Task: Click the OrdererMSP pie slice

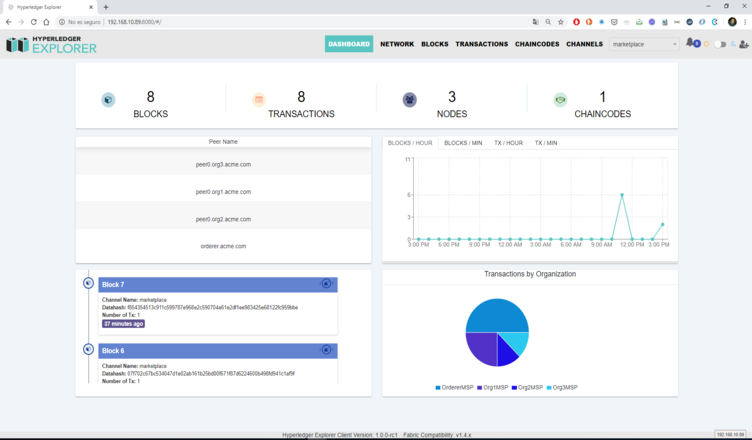Action: tap(497, 314)
